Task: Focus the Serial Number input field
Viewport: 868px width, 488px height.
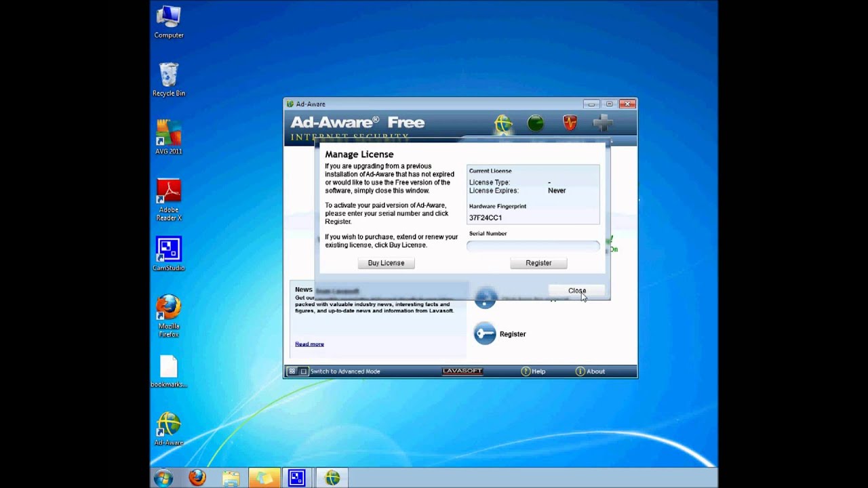Action: [x=533, y=246]
